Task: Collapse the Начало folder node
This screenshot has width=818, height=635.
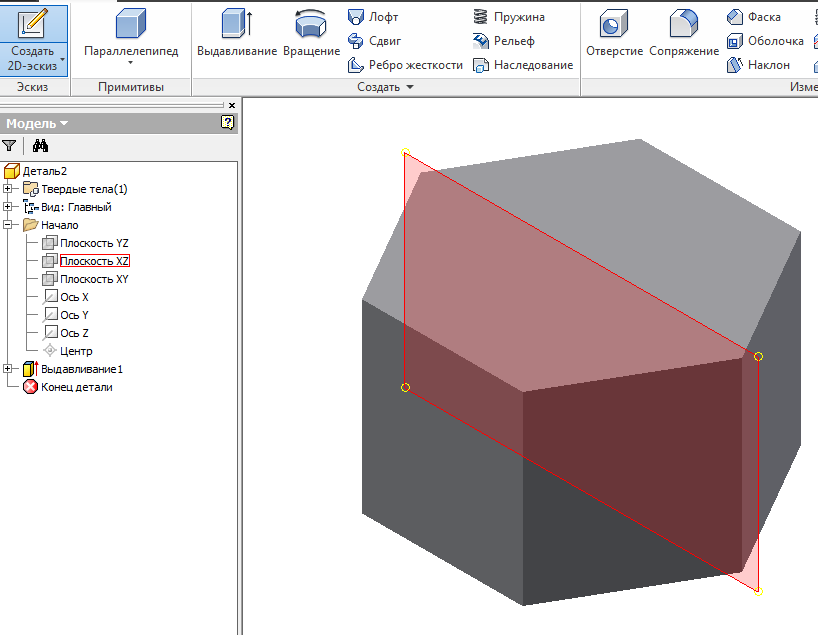Action: click(x=9, y=225)
